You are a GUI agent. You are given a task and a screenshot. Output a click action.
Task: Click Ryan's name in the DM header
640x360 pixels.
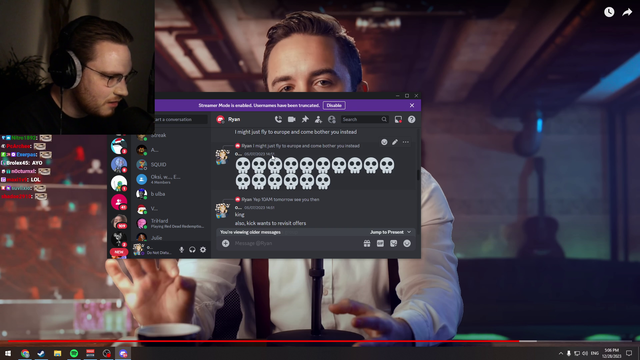pyautogui.click(x=234, y=119)
